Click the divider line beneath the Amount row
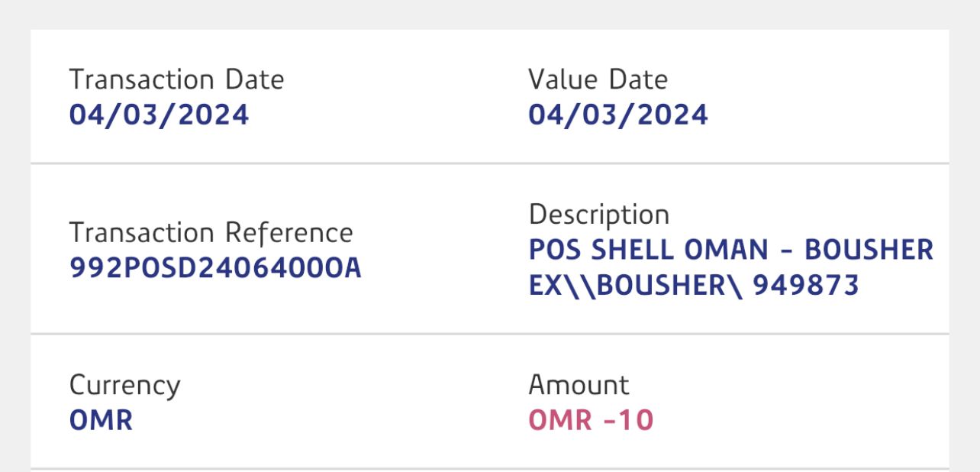This screenshot has width=980, height=472. click(489, 469)
